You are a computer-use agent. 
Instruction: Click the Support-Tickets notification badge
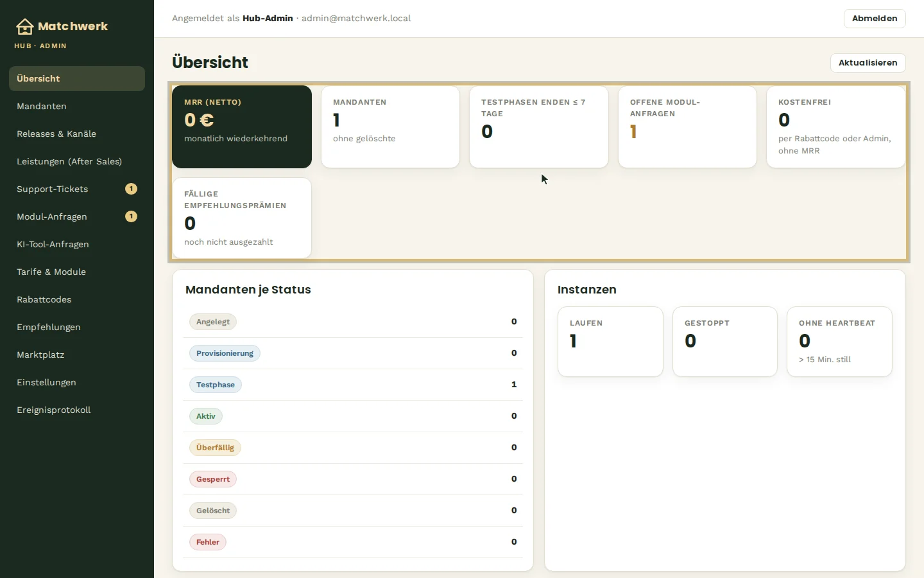pos(131,189)
